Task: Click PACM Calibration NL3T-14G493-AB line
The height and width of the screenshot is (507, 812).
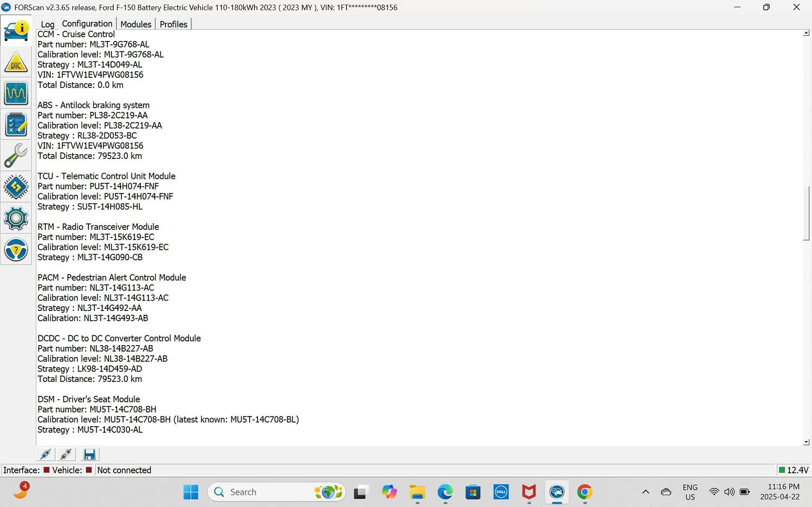Action: (x=93, y=318)
